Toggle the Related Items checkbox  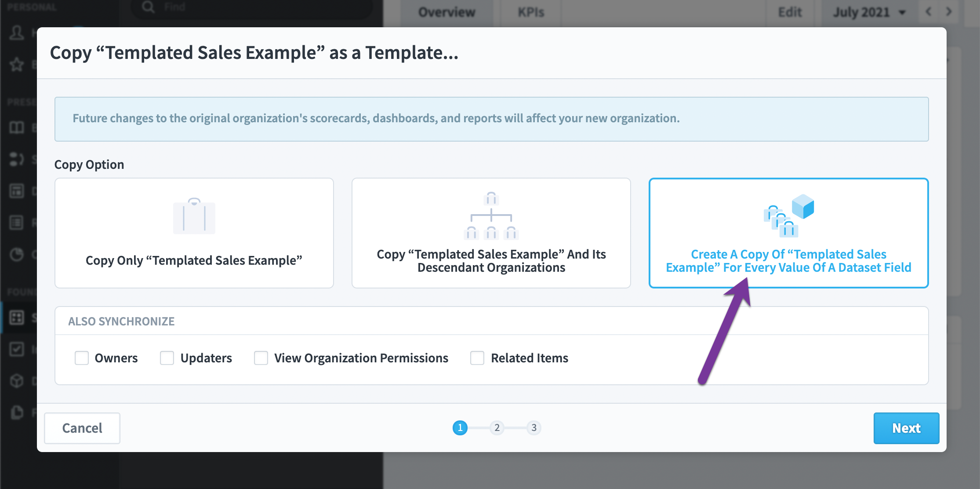click(477, 358)
